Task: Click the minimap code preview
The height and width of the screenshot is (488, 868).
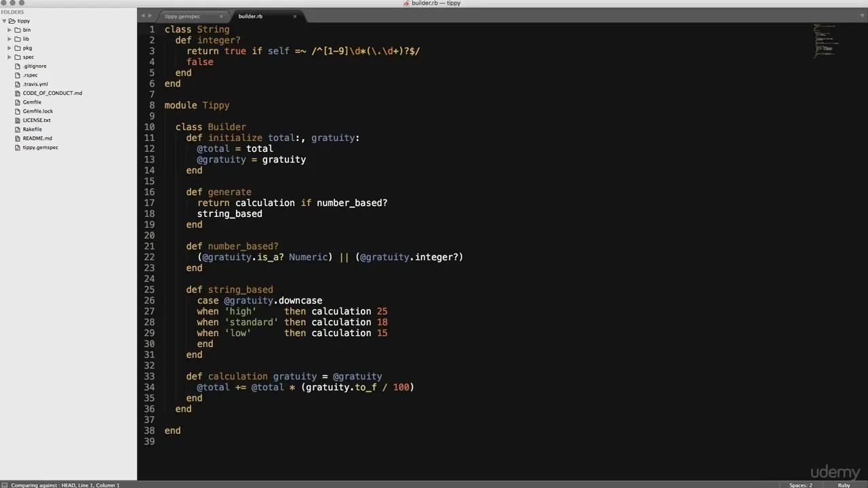Action: [827, 41]
